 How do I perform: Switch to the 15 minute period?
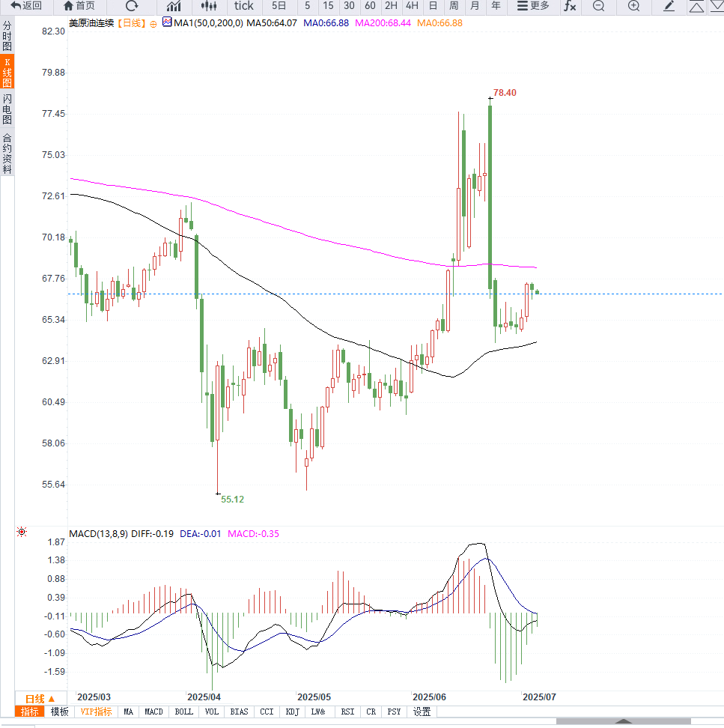coord(328,6)
